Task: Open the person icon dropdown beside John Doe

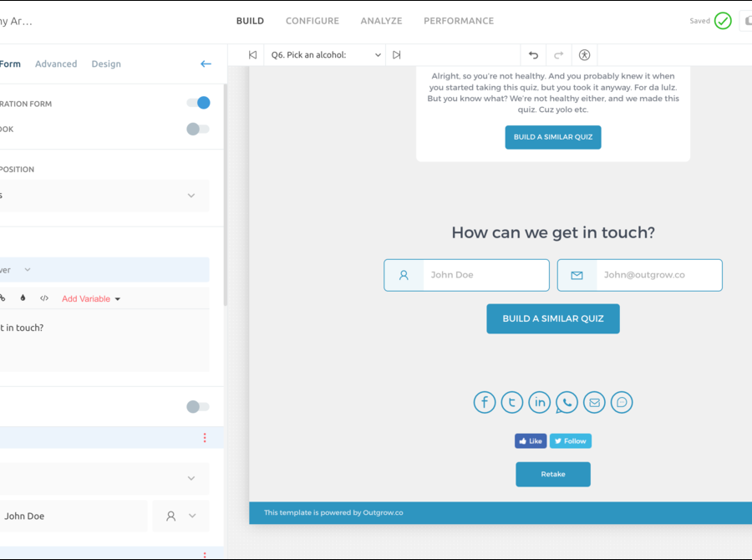Action: [x=180, y=517]
